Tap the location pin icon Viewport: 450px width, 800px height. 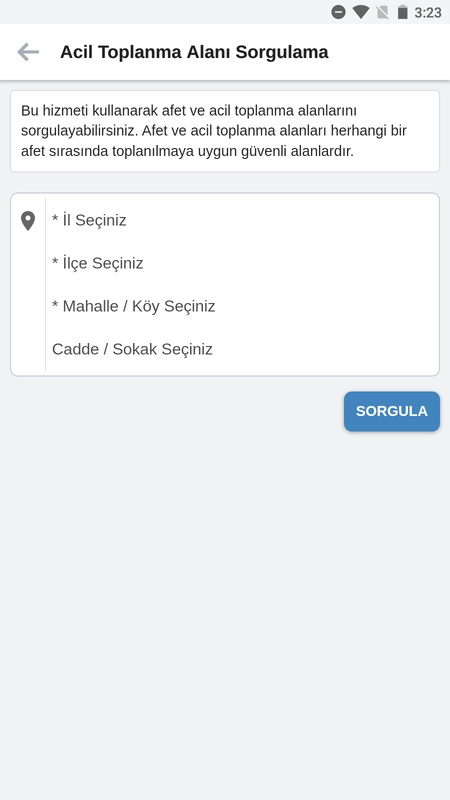click(x=28, y=221)
